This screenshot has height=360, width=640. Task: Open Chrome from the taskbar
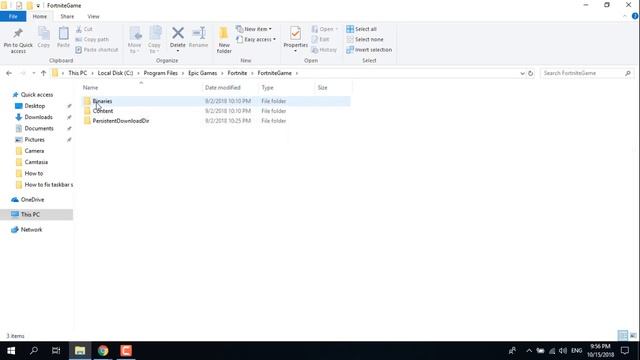click(103, 351)
